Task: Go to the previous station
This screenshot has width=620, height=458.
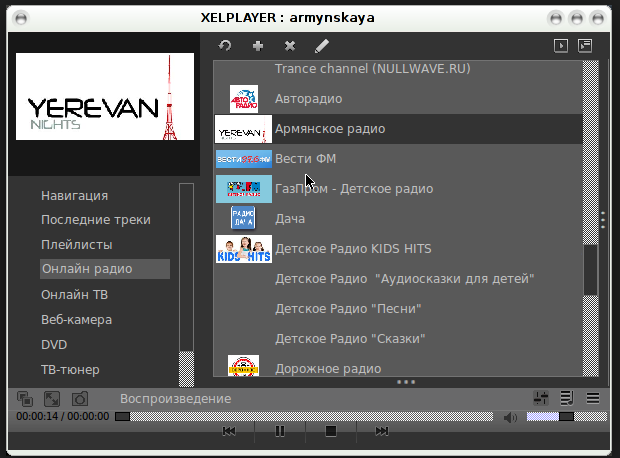Action: [x=229, y=431]
